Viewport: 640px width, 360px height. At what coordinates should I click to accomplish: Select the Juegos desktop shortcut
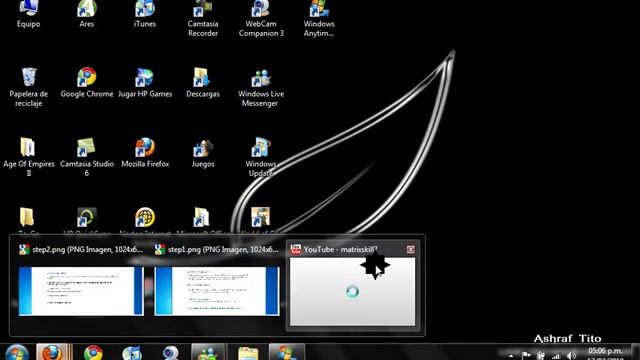click(x=203, y=153)
